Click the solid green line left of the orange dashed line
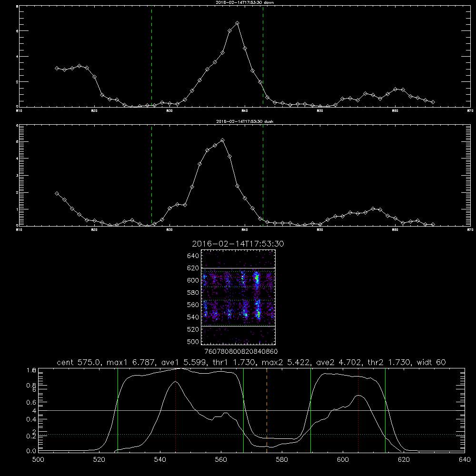This screenshot has height=476, width=476. point(243,410)
